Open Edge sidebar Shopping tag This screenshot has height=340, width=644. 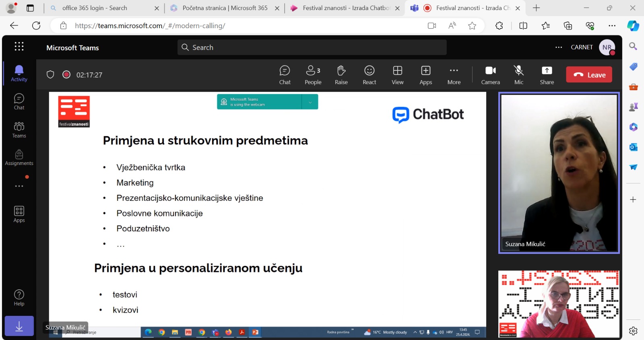pyautogui.click(x=633, y=66)
